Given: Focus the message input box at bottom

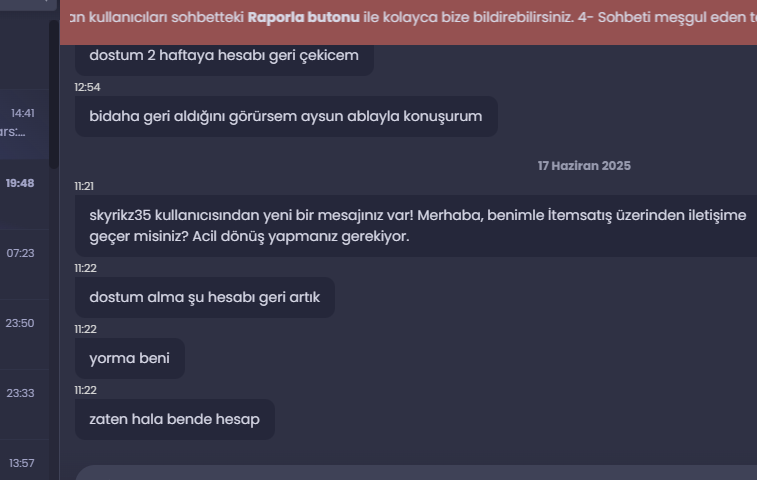Looking at the screenshot, I should 416,473.
